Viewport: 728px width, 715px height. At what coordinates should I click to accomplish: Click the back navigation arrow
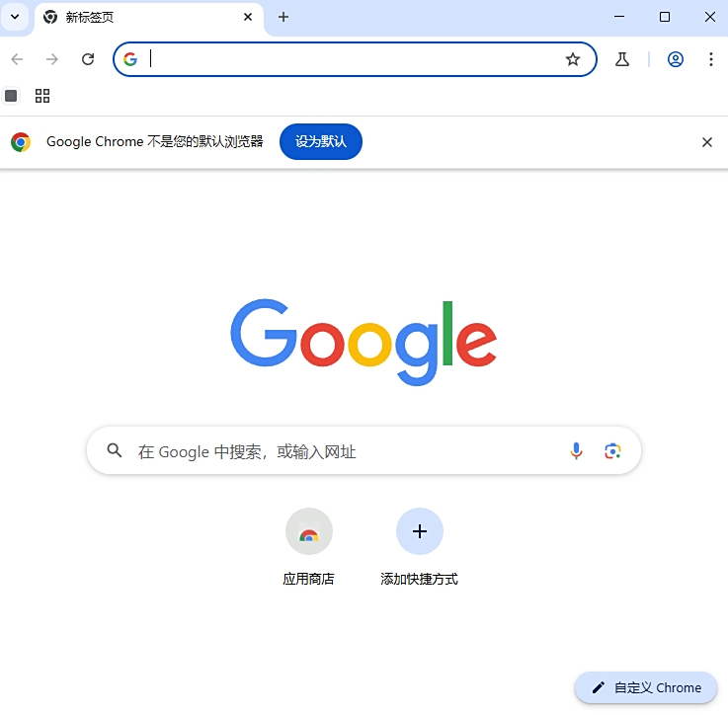point(17,59)
